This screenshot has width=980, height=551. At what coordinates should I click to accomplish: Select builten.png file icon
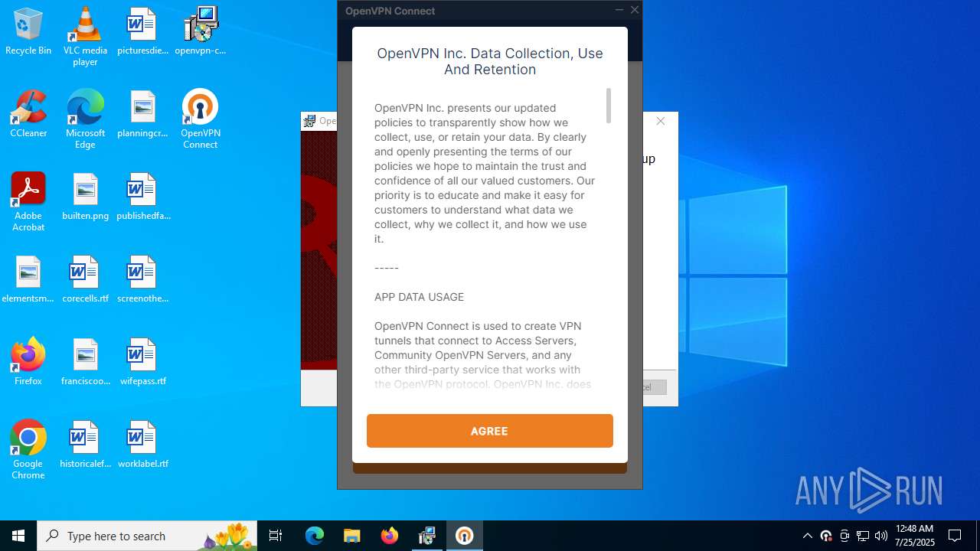85,197
